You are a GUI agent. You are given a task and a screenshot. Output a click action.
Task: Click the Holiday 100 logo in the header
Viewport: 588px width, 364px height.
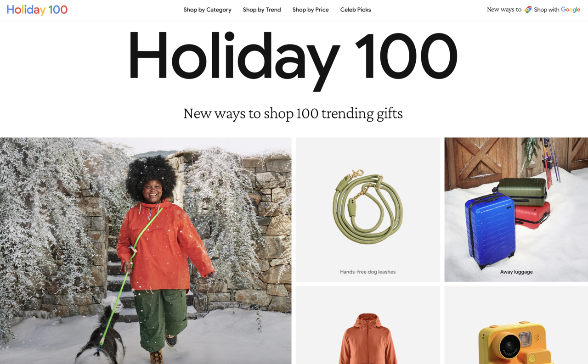point(37,10)
